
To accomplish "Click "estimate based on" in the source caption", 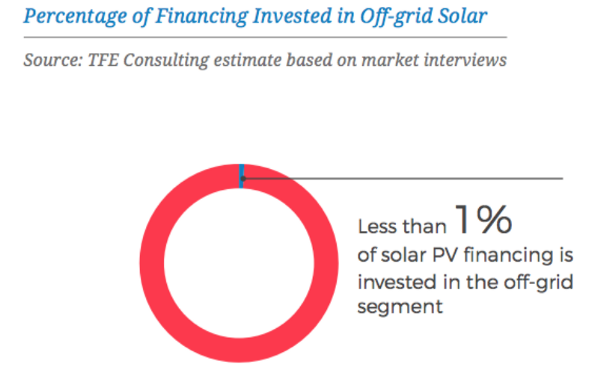I will 285,60.
